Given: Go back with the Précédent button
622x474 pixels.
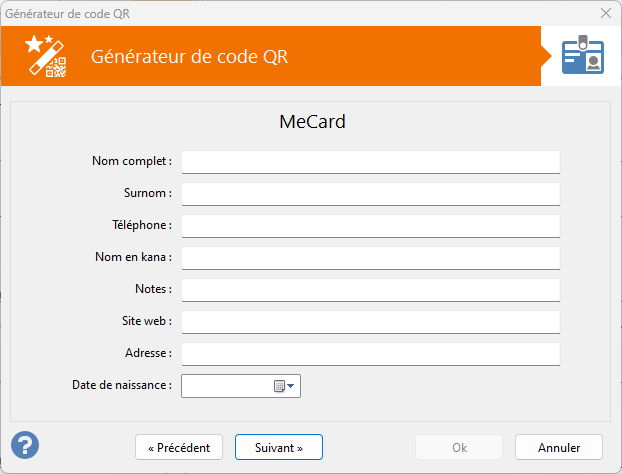Looking at the screenshot, I should [x=179, y=447].
